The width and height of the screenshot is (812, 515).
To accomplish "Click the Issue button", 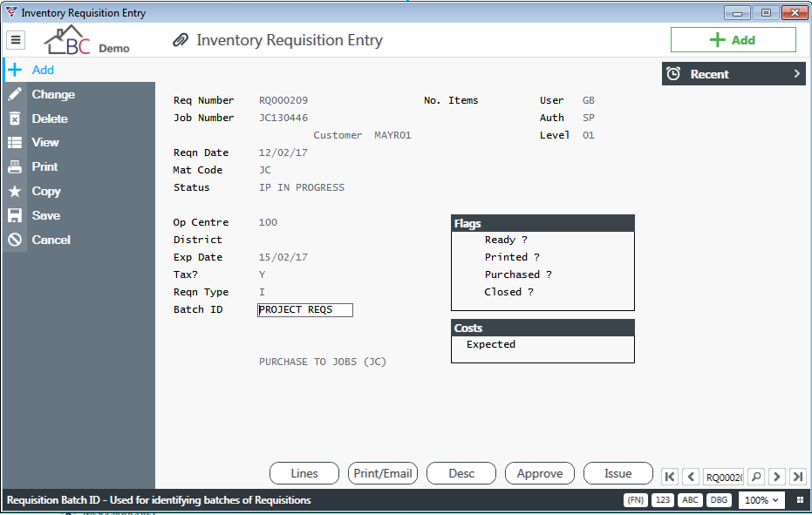I will tap(618, 473).
